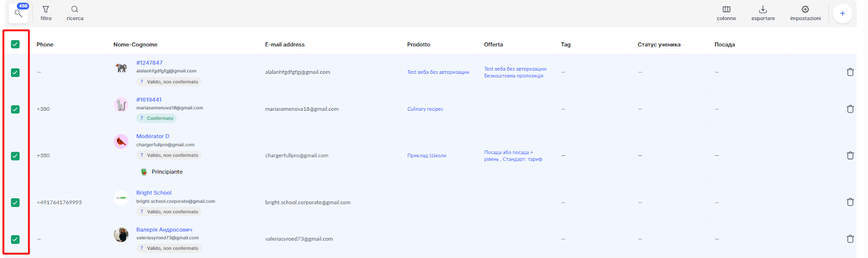The image size is (868, 258).
Task: Open impostazioni gear settings
Action: [805, 10]
